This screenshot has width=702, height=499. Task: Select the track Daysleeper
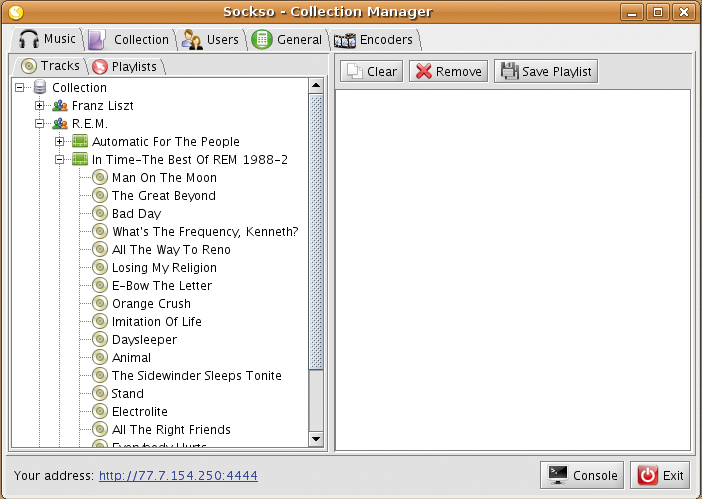[145, 340]
